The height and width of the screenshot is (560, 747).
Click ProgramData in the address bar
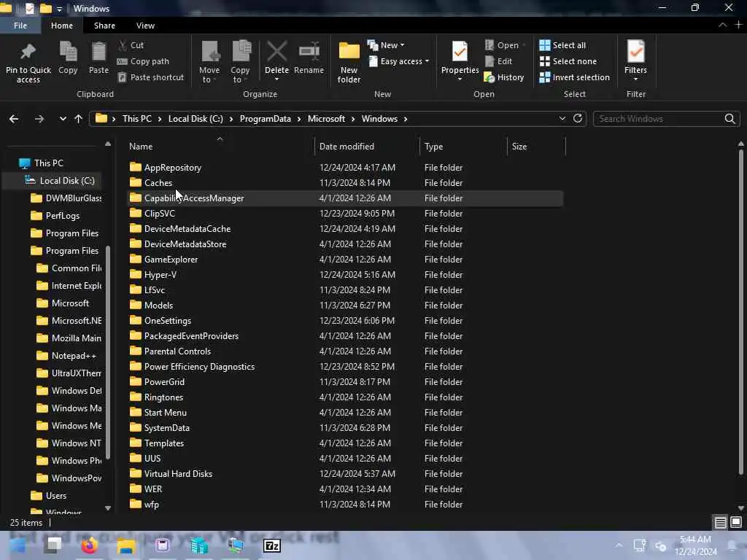266,119
